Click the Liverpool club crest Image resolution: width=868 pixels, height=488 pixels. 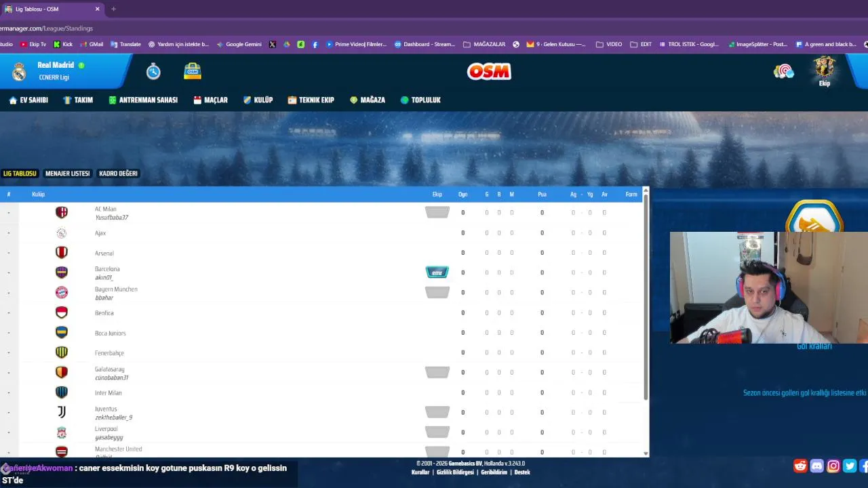click(62, 432)
